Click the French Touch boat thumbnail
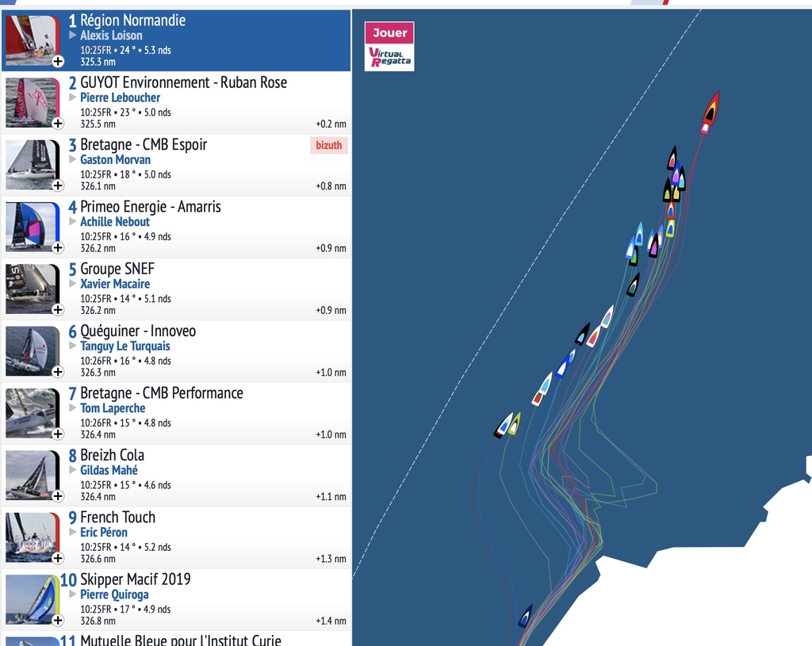Viewport: 812px width, 646px height. point(31,537)
